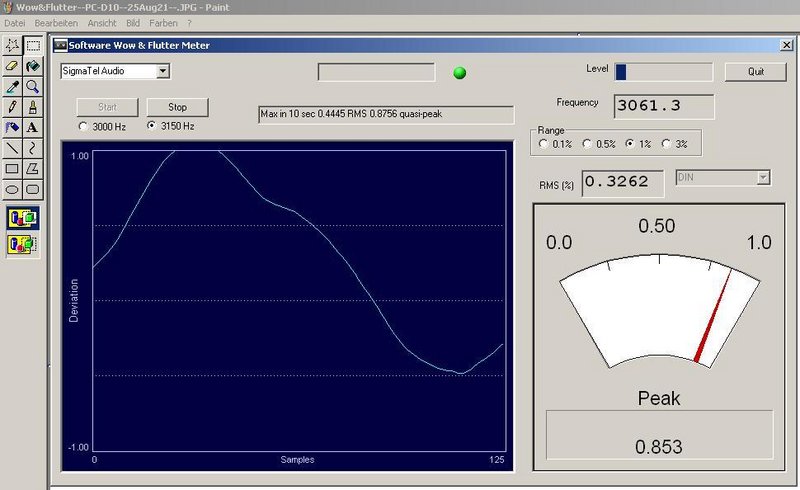Choose the Pencil tool in Paint
Screen dimensions: 800x490
[x=12, y=107]
